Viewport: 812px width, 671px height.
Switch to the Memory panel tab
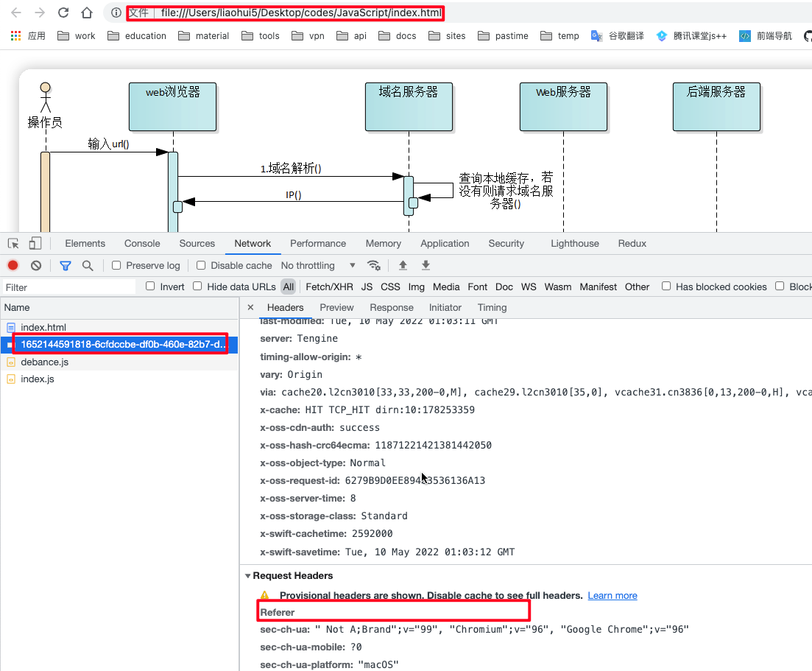click(384, 244)
